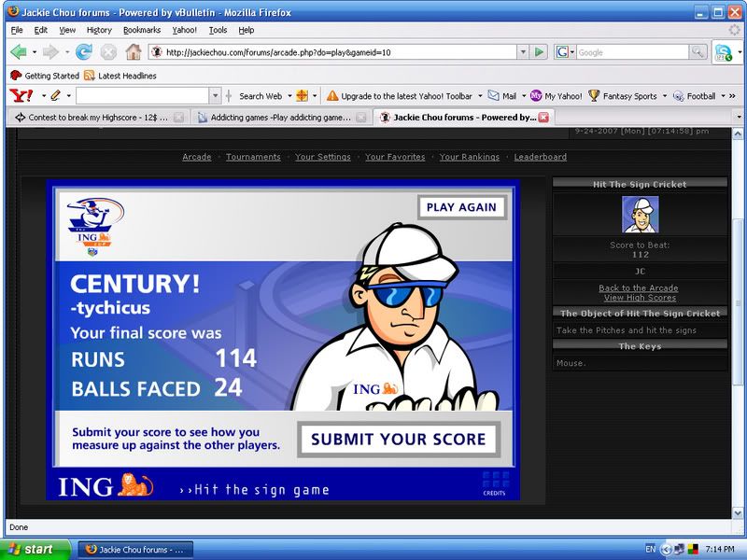
Task: Go back with the green Back arrow
Action: pos(18,52)
